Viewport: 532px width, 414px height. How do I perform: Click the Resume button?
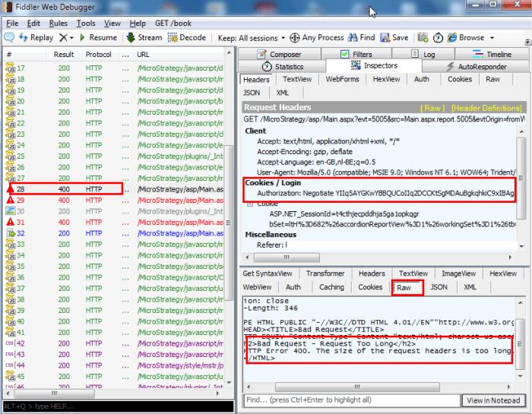(x=98, y=37)
